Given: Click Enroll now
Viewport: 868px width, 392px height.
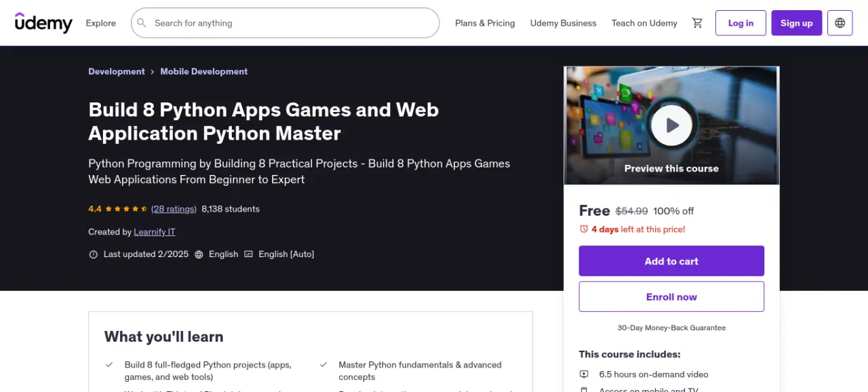Looking at the screenshot, I should 671,297.
